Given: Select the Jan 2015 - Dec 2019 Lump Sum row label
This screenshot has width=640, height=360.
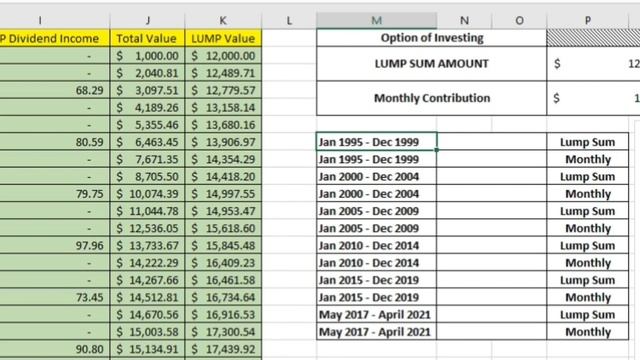Looking at the screenshot, I should pos(376,280).
